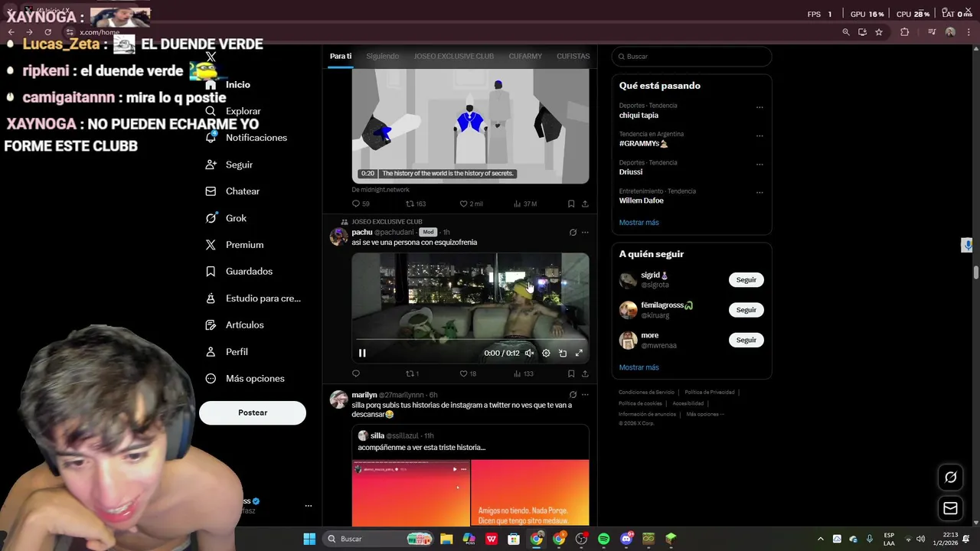Viewport: 980px width, 551px height.
Task: Switch to the Para ti tab
Action: coord(341,57)
